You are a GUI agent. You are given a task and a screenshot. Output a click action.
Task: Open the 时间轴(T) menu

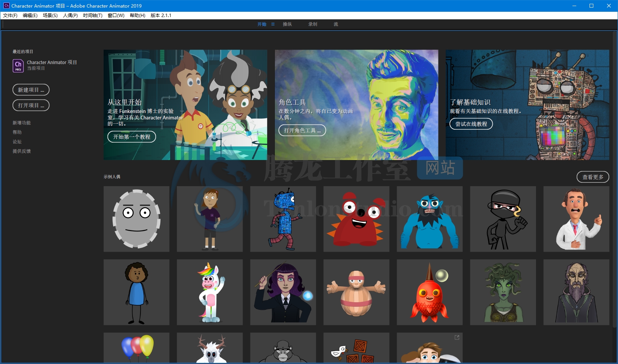(x=93, y=16)
